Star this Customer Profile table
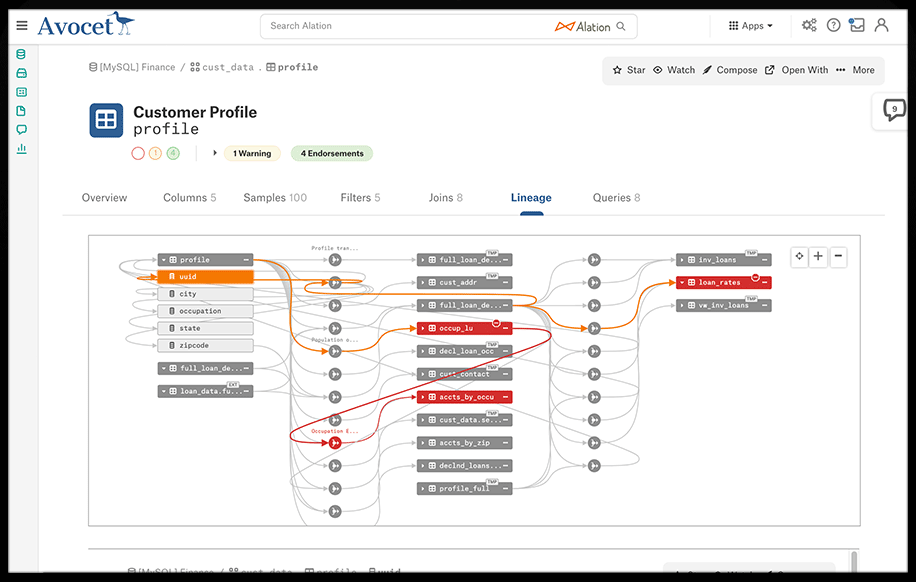This screenshot has height=582, width=916. pyautogui.click(x=628, y=70)
